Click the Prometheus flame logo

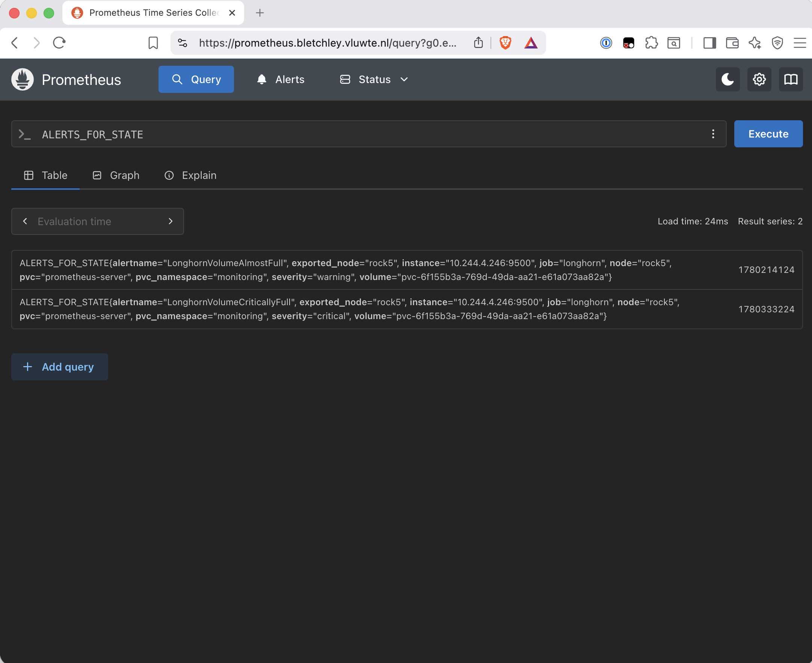pyautogui.click(x=23, y=79)
